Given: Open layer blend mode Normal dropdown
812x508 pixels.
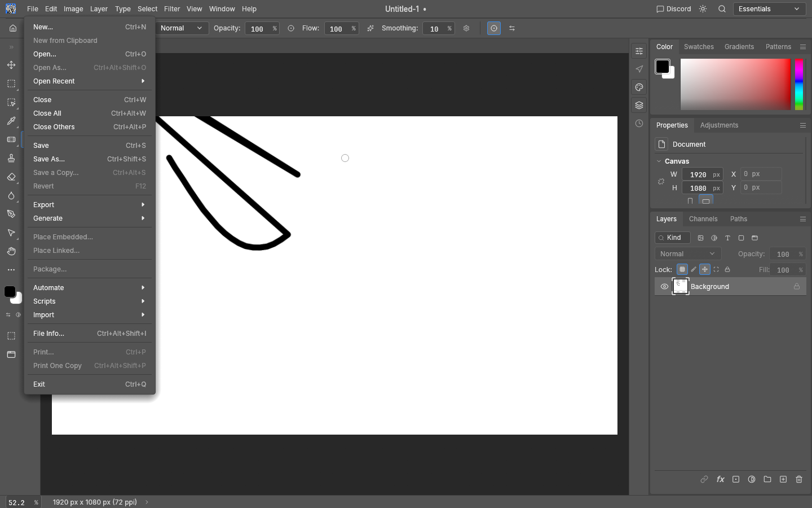Looking at the screenshot, I should coord(688,254).
